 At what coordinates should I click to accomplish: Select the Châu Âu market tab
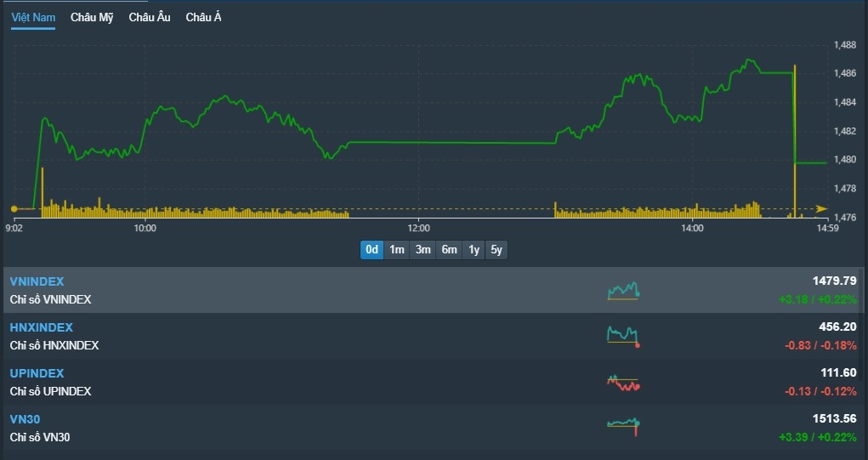[x=150, y=18]
